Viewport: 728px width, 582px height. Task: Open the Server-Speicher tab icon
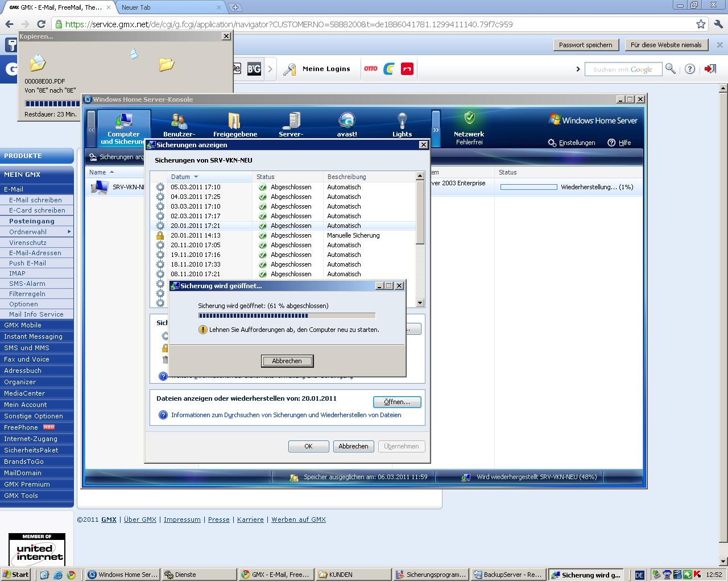click(x=293, y=121)
